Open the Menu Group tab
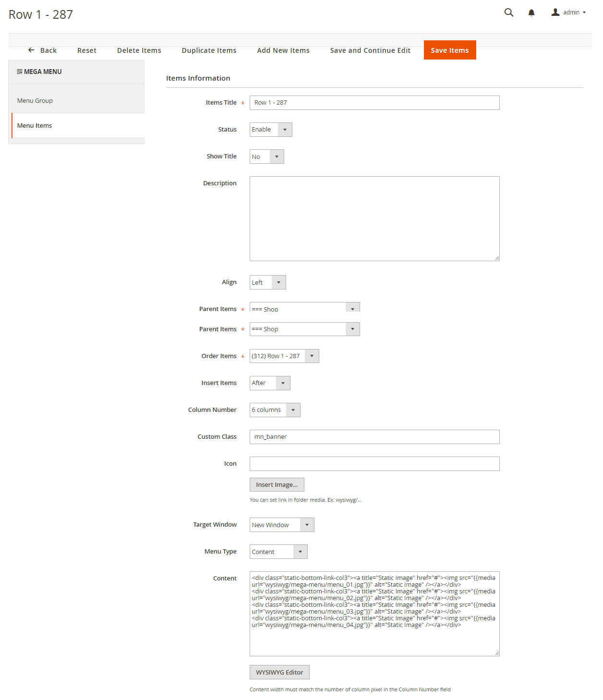This screenshot has width=603, height=700. point(35,100)
